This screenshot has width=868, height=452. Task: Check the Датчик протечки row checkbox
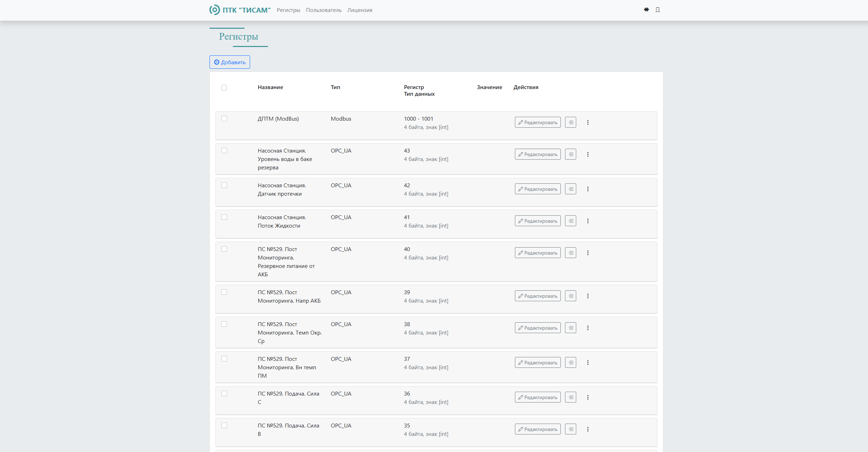click(x=224, y=185)
